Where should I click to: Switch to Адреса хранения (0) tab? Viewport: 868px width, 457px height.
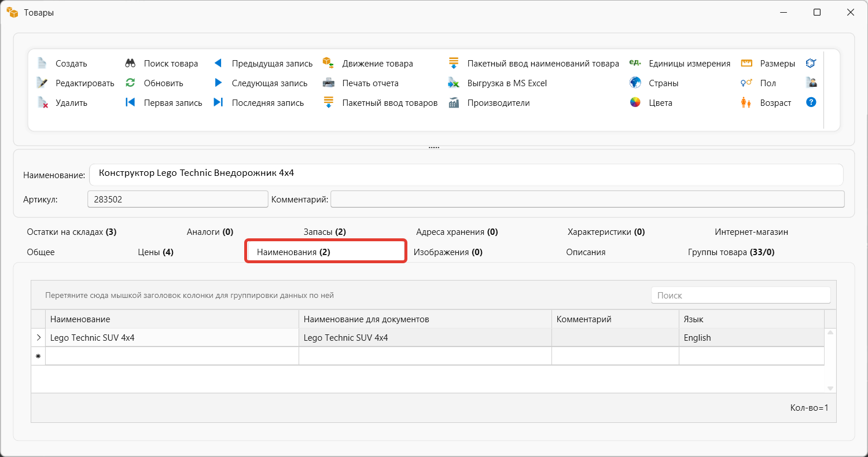pos(457,232)
